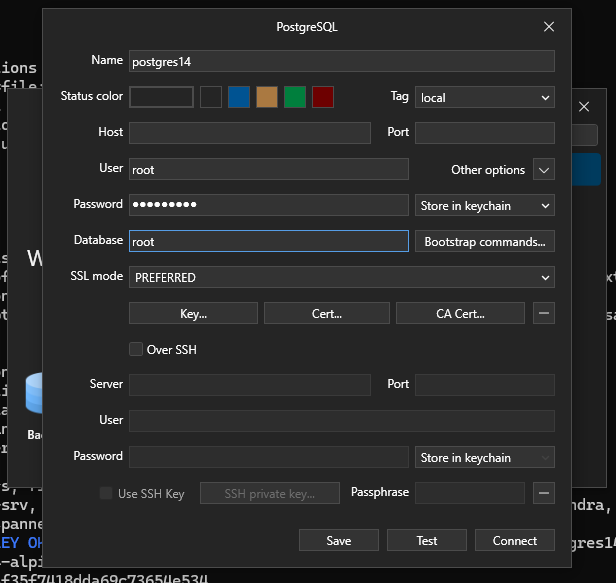Viewport: 616px width, 583px height.
Task: Click the blue database icon in background window
Action: [34, 393]
